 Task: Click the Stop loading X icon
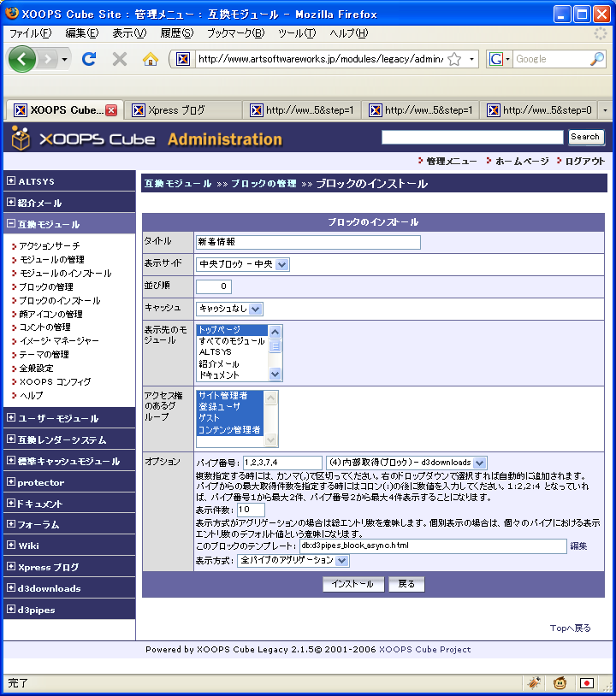tap(120, 59)
